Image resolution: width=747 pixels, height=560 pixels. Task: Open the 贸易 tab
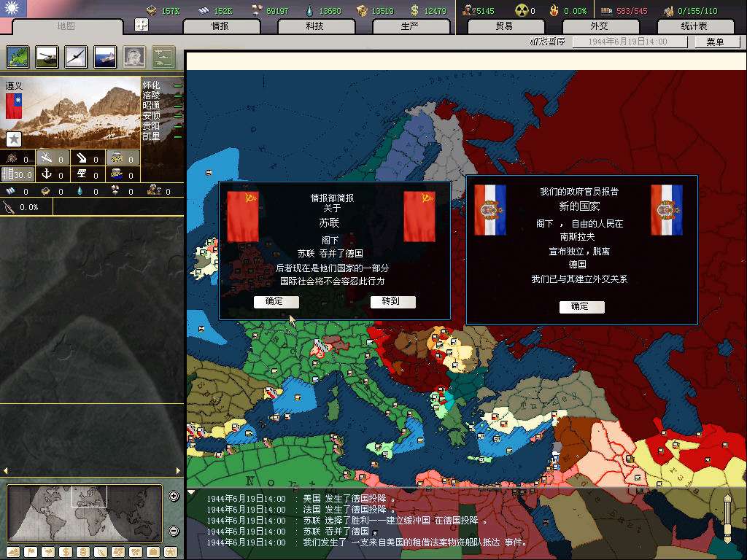click(505, 26)
